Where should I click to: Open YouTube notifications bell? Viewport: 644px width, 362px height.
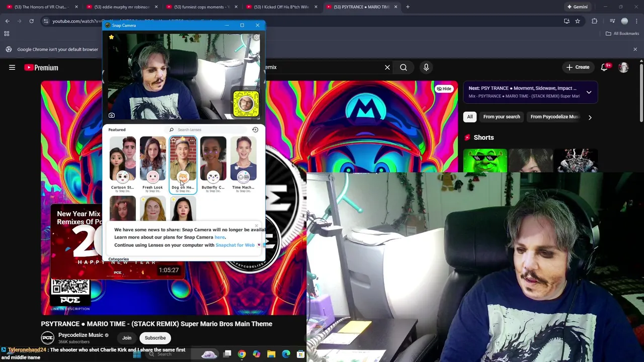point(604,67)
